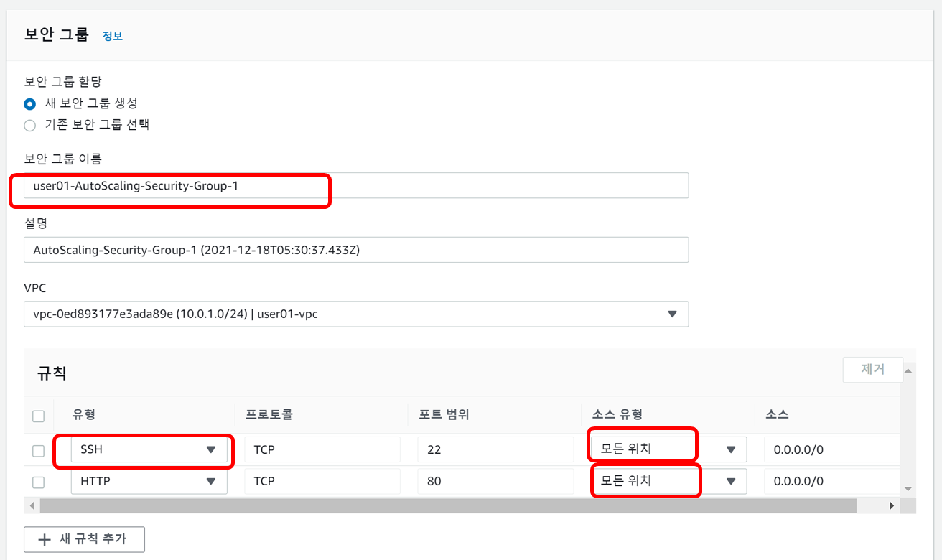The width and height of the screenshot is (942, 560).
Task: Click the 설명 description text field
Action: pyautogui.click(x=356, y=250)
